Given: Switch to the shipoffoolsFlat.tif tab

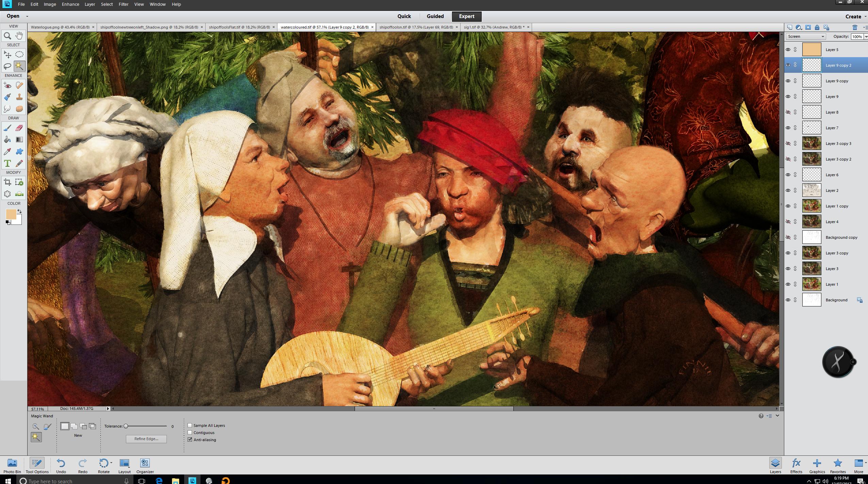Looking at the screenshot, I should tap(239, 27).
